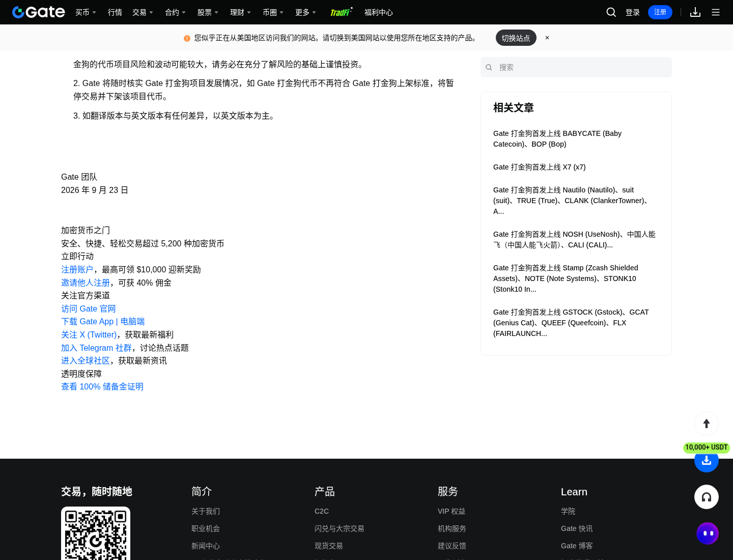Viewport: 733px width, 560px height.
Task: Open the TradFi menu item
Action: (341, 12)
